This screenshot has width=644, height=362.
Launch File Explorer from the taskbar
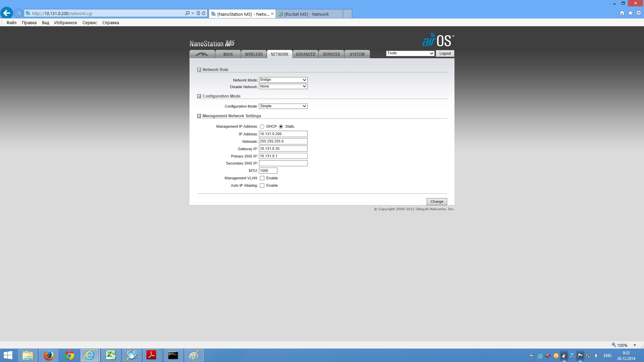coord(28,355)
